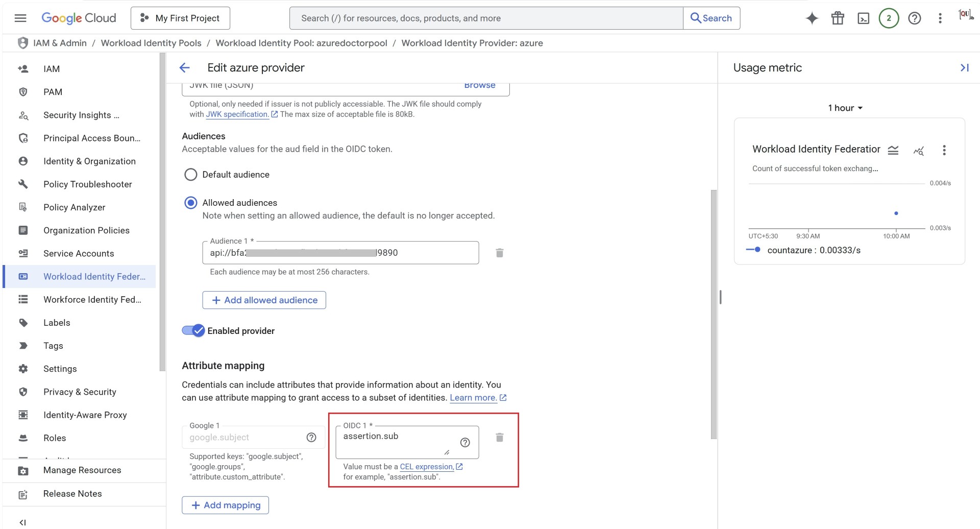Open Identity & Organization in sidebar

[x=89, y=161]
